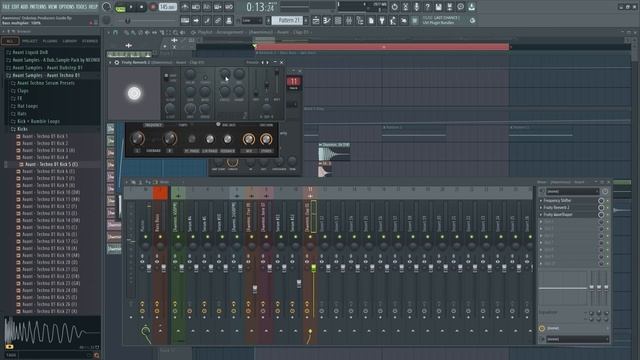640x360 pixels.
Task: Click the add pattern plus button
Action: (x=306, y=20)
